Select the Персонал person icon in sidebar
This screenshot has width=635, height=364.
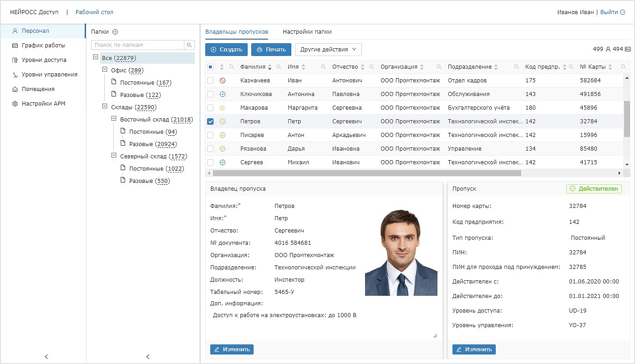(x=15, y=31)
